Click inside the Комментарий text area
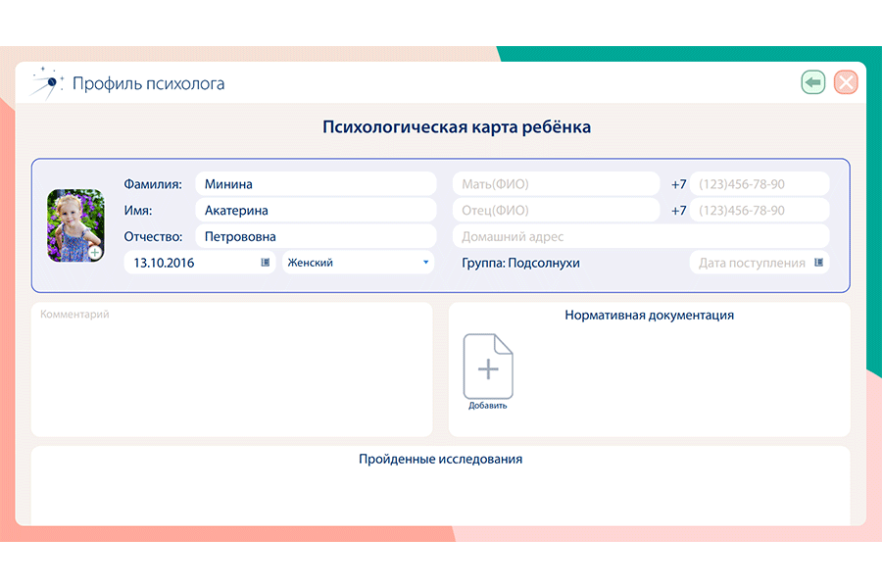 (x=231, y=372)
